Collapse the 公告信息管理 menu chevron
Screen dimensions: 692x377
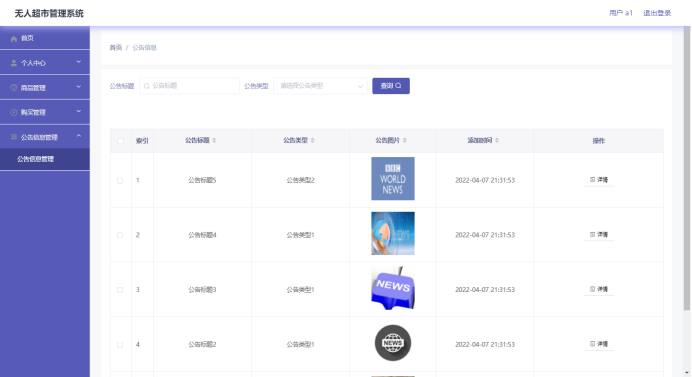(79, 136)
